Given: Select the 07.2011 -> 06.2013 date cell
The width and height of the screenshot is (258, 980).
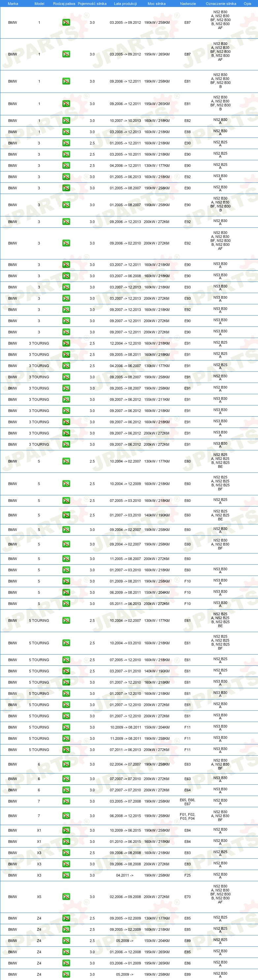Looking at the screenshot, I should [125, 749].
